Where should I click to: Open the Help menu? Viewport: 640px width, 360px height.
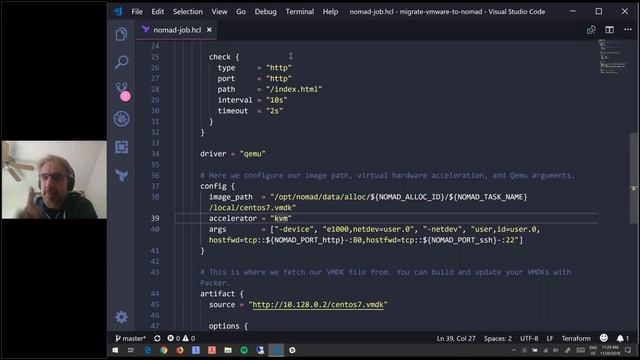coord(330,12)
